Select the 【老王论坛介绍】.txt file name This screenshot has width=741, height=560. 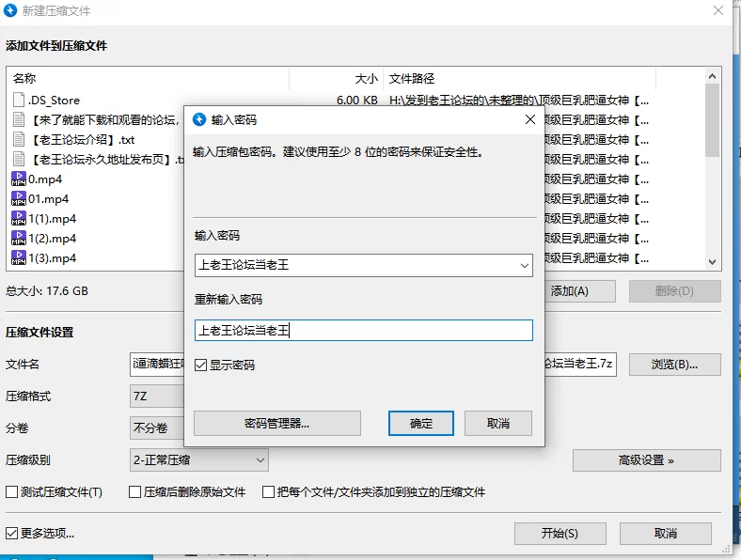pos(82,140)
